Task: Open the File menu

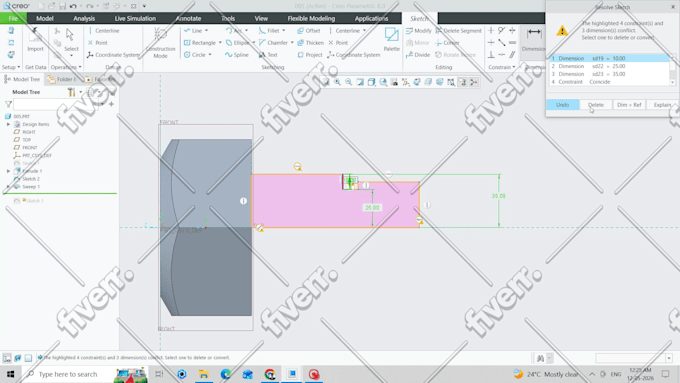Action: pos(13,18)
